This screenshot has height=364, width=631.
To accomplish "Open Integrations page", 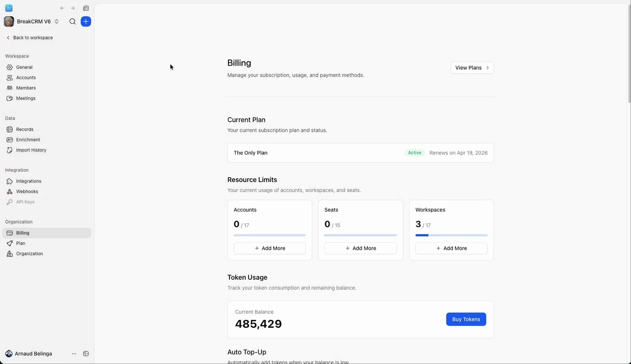I will [47, 181].
